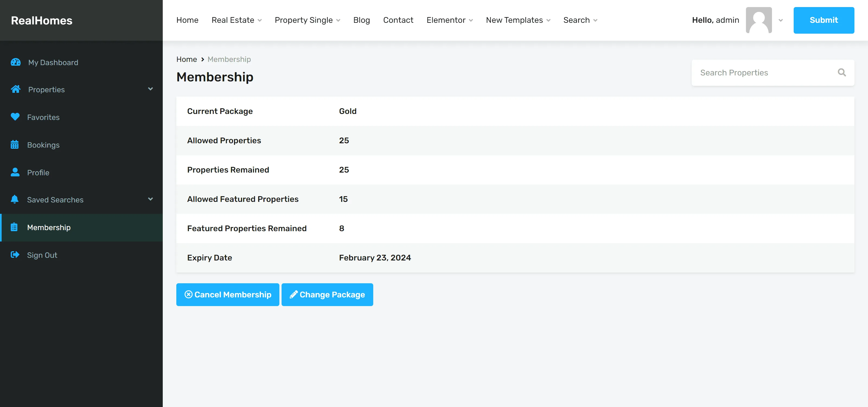Screen dimensions: 868x407
Task: Click the Membership clipboard icon
Action: [14, 227]
